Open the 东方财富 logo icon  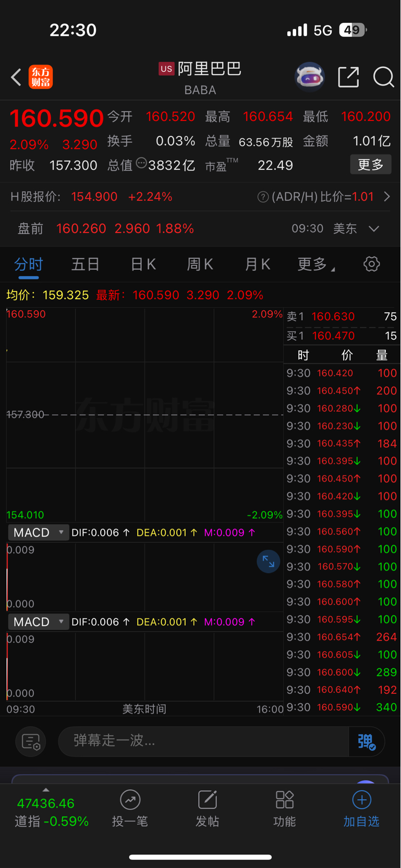click(41, 77)
